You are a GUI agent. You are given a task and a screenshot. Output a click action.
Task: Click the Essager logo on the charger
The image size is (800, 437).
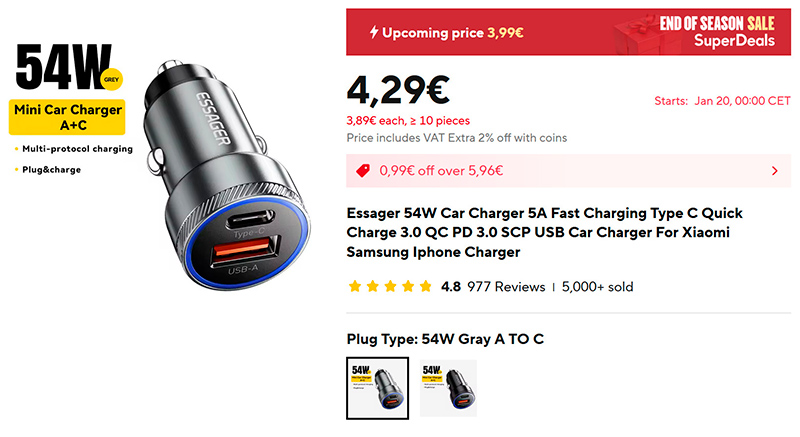213,118
